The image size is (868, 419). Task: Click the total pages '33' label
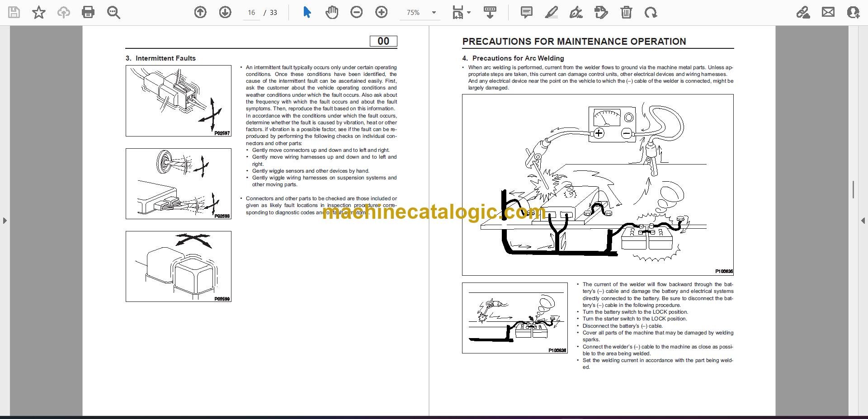pos(274,13)
